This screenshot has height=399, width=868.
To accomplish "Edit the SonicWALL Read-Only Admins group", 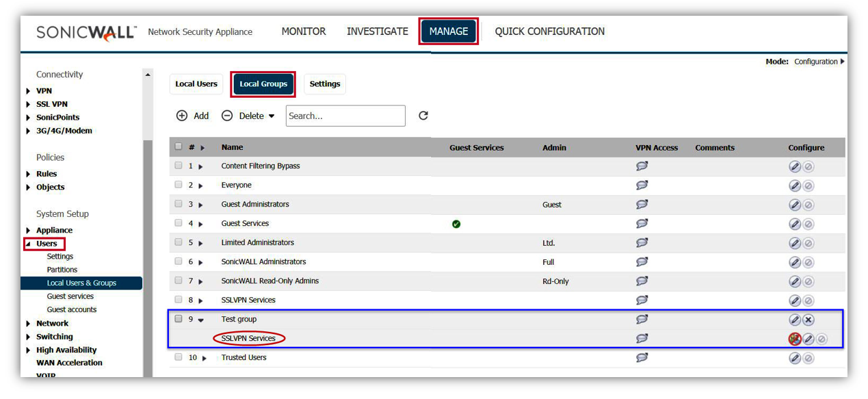I will pos(795,281).
